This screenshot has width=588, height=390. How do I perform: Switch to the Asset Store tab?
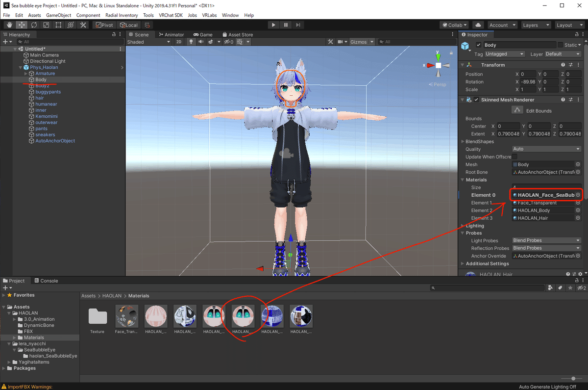(237, 35)
